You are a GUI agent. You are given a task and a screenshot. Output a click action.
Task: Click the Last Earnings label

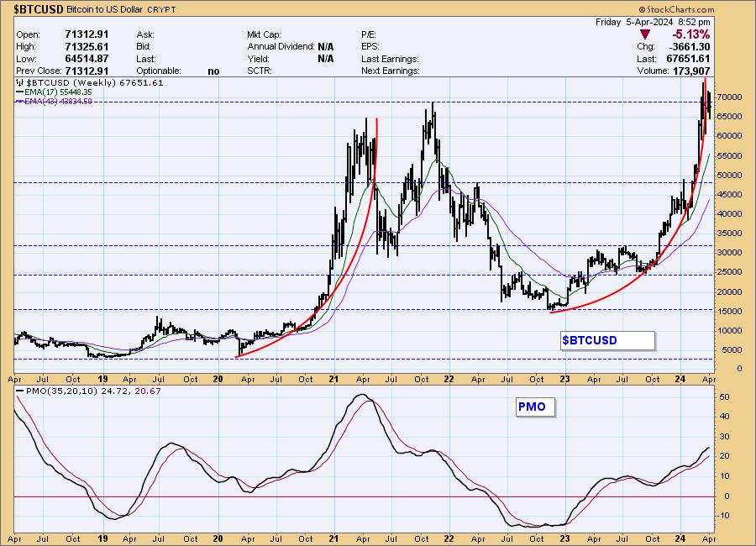coord(390,59)
